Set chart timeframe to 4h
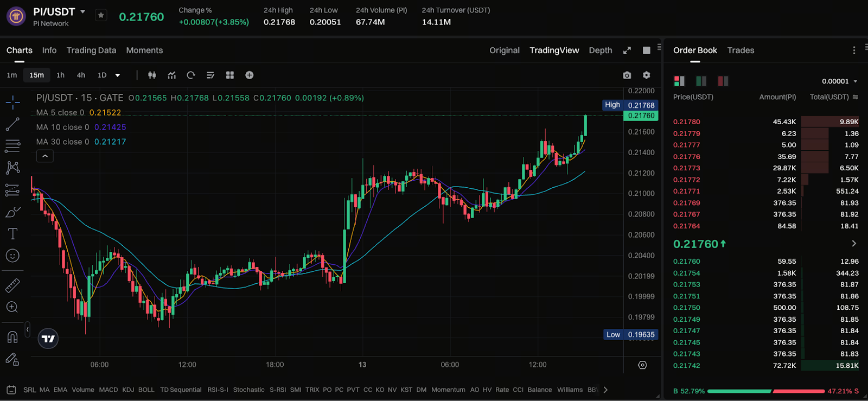 pos(81,75)
